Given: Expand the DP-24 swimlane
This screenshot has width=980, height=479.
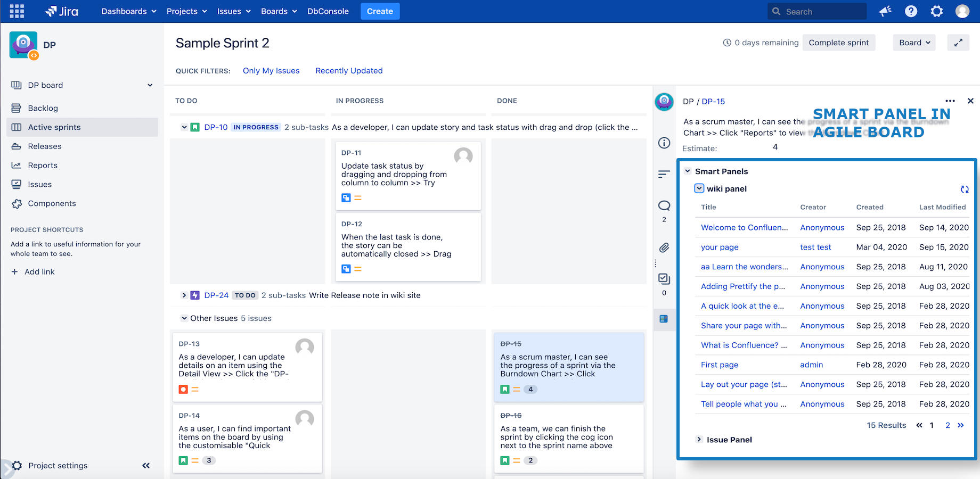Looking at the screenshot, I should click(x=184, y=295).
